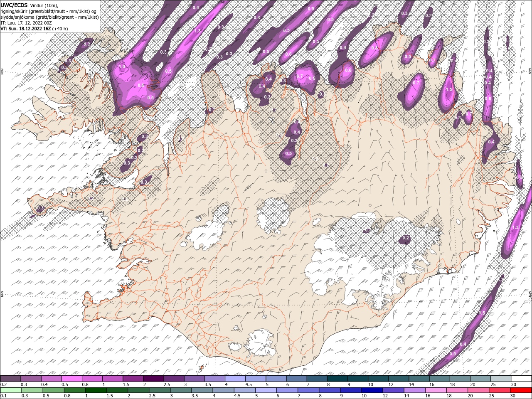Click the bright red 30 swatch in lower legend row

521,390
